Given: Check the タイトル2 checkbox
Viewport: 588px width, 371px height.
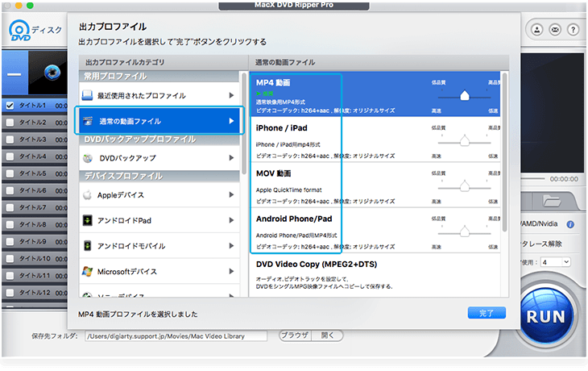Looking at the screenshot, I should tap(10, 123).
